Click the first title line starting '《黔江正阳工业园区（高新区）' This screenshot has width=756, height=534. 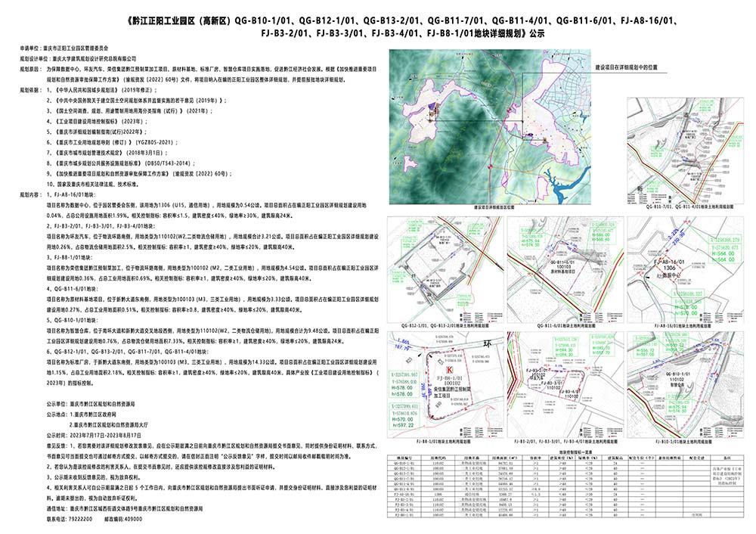(x=402, y=20)
